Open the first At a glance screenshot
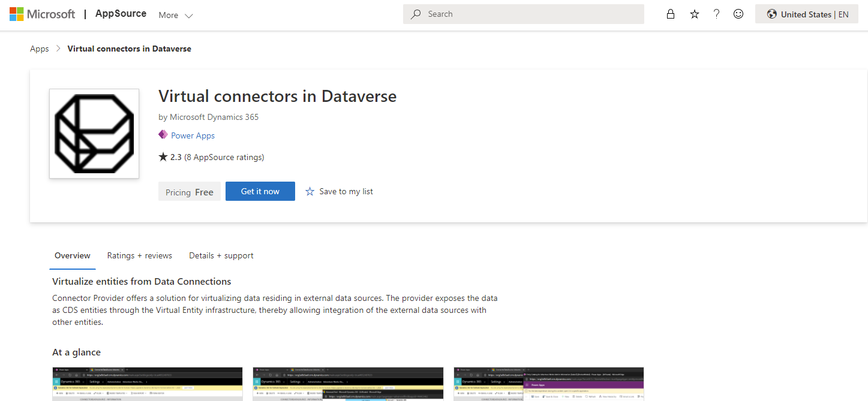 (x=148, y=384)
